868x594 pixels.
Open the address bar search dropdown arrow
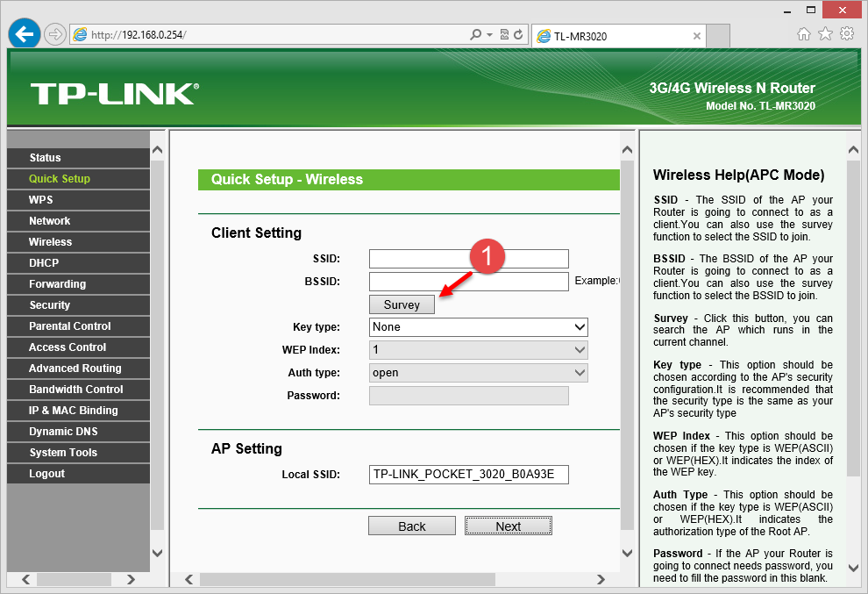[x=489, y=34]
